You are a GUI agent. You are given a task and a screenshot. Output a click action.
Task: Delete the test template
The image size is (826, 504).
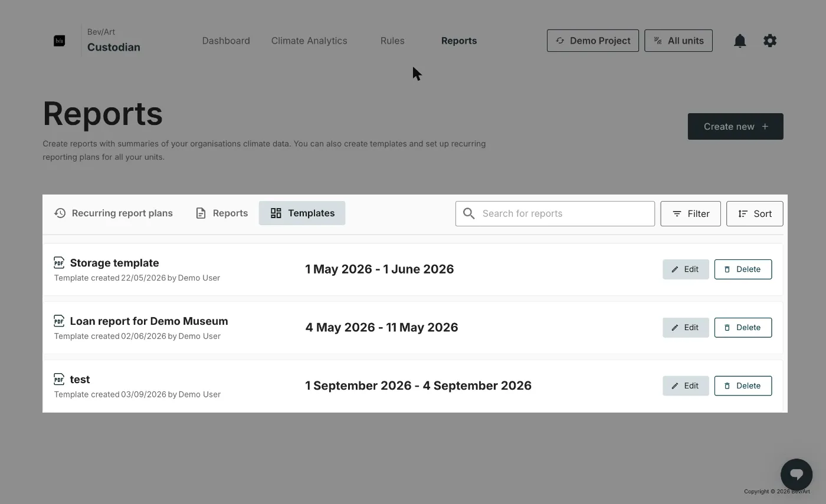[743, 386]
